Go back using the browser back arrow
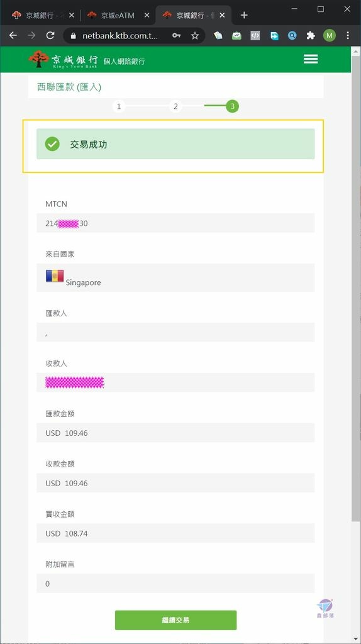 [13, 36]
